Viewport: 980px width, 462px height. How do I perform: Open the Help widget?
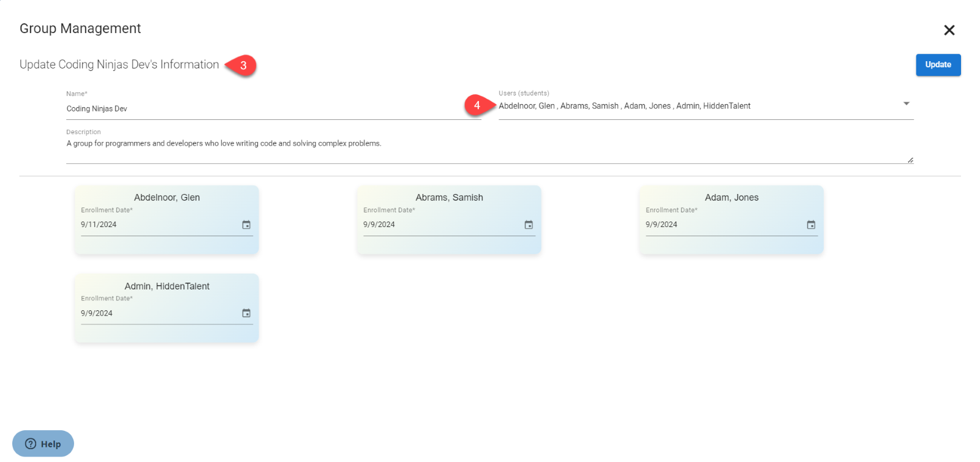point(43,444)
